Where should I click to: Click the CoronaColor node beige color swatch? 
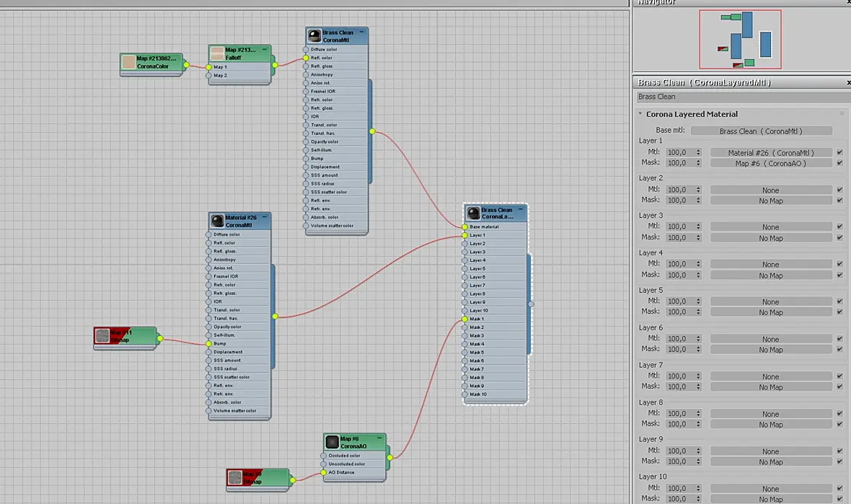[x=128, y=63]
